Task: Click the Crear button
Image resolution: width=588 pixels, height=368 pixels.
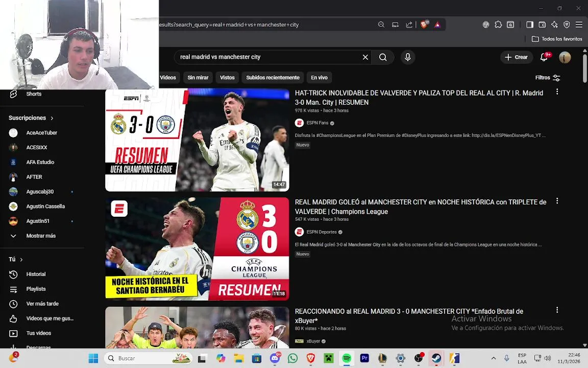Action: 517,57
